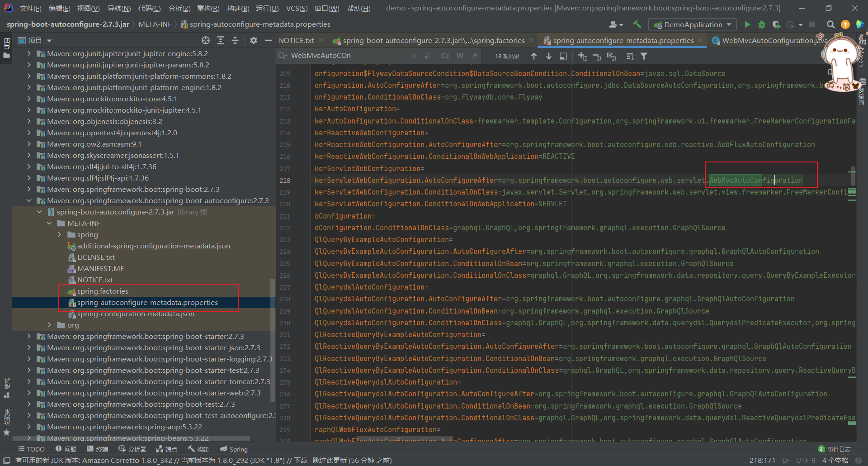This screenshot has height=466, width=868.
Task: Switch to the NOTICE.txt editor tab
Action: 297,40
